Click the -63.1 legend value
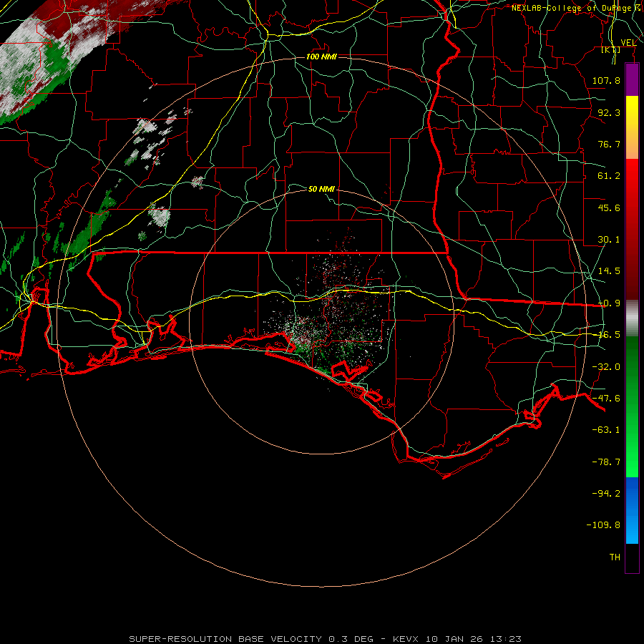Viewport: 644px width, 644px height. click(x=606, y=430)
